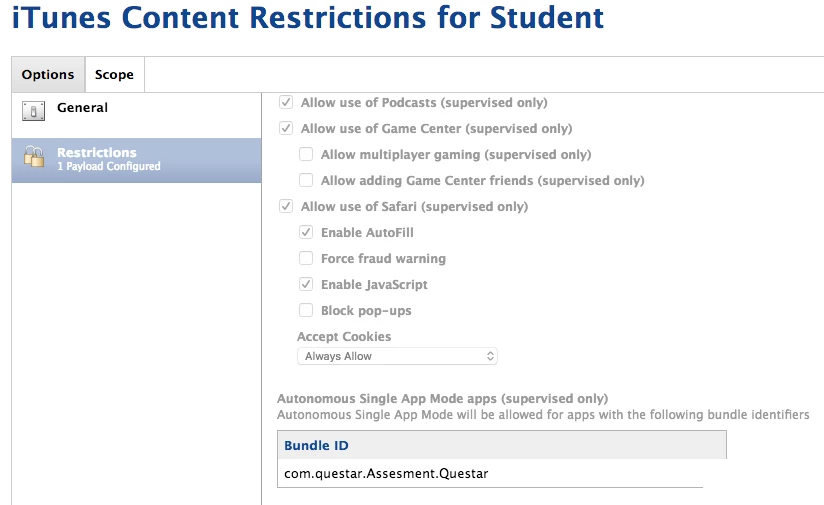
Task: Uncheck the Enable JavaScript checkbox
Action: 306,284
